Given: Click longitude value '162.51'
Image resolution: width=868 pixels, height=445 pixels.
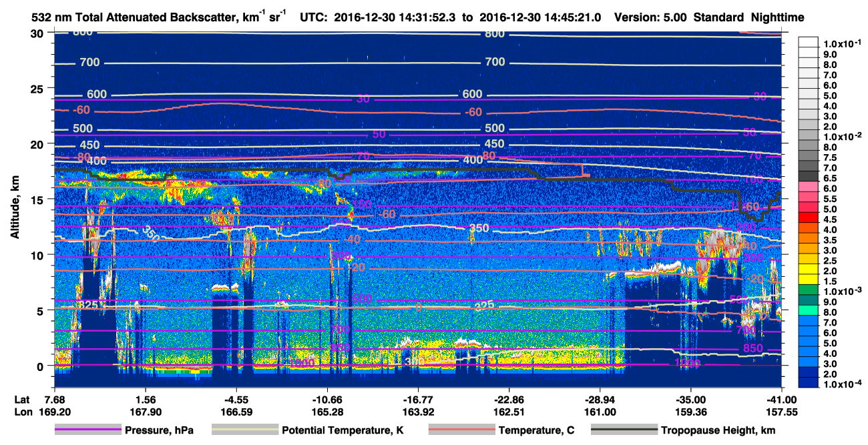Looking at the screenshot, I should (509, 412).
